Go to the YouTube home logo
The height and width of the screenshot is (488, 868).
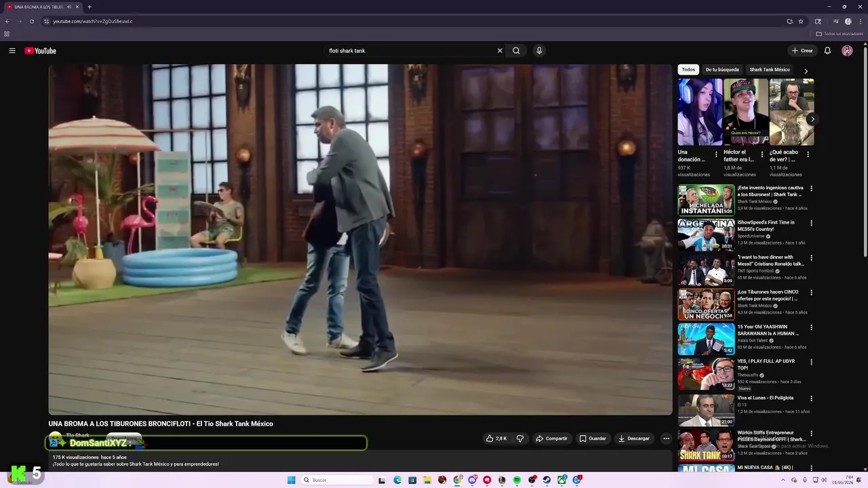point(40,51)
